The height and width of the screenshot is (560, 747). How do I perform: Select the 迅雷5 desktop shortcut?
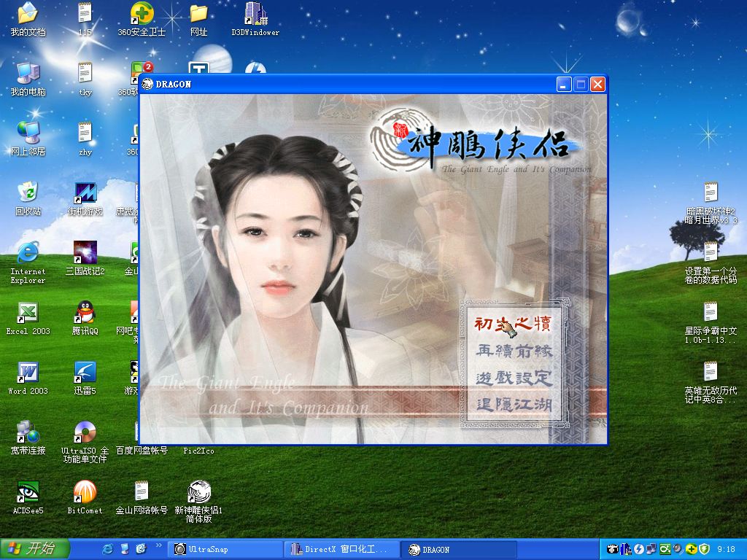click(x=85, y=378)
